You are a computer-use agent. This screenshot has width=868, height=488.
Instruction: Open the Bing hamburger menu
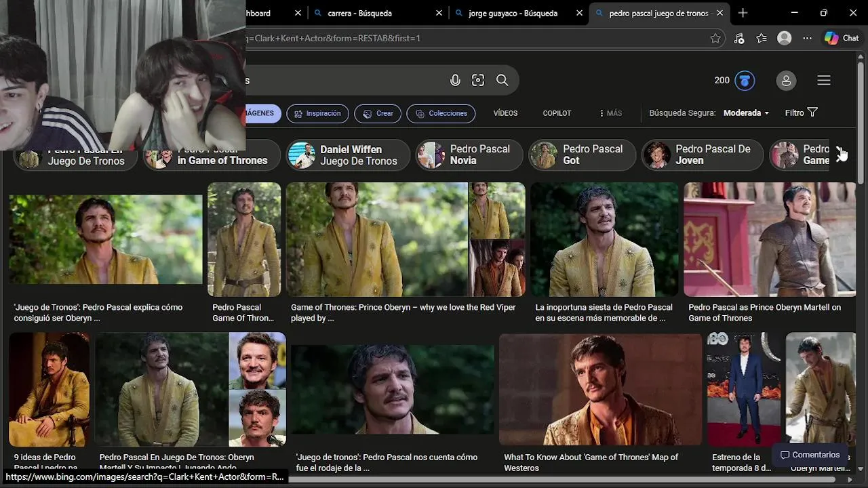824,81
